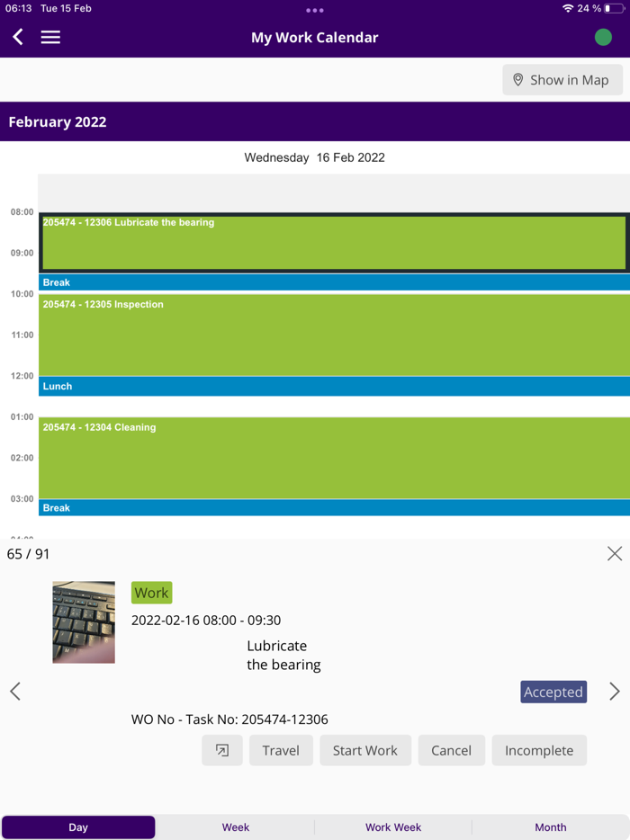Image resolution: width=630 pixels, height=840 pixels.
Task: Click the Wednesday 16 Feb 2022 date label
Action: (315, 157)
